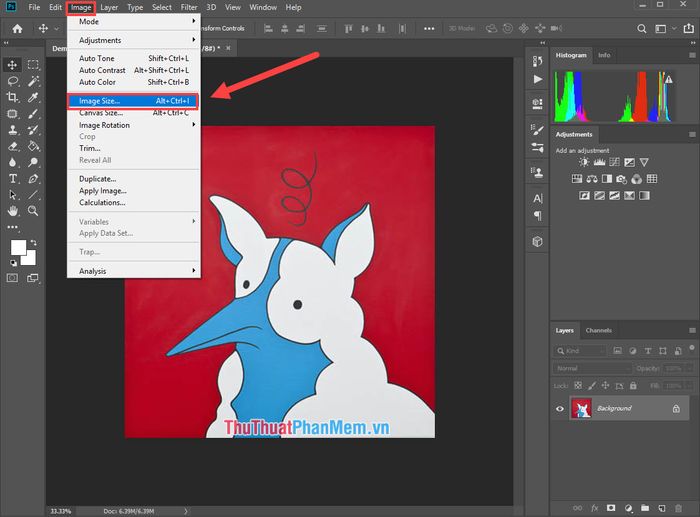Select the Lasso tool
The height and width of the screenshot is (517, 700).
(x=13, y=80)
